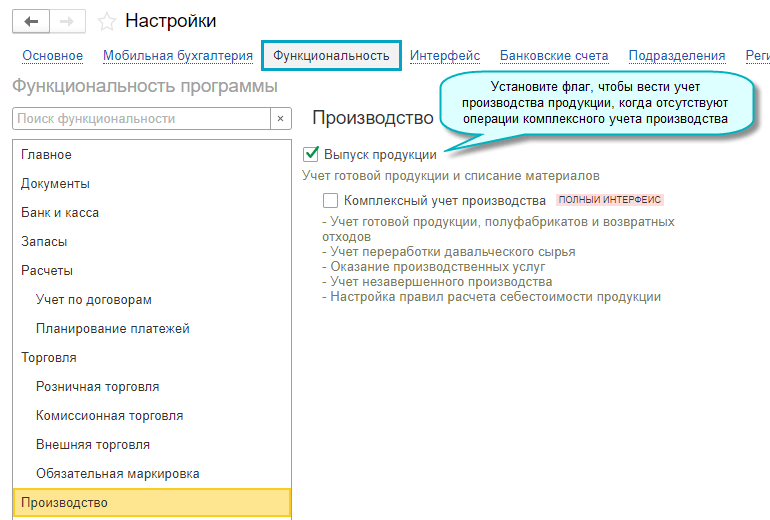Open the Банковские счета tab
770x520 pixels.
[x=554, y=55]
